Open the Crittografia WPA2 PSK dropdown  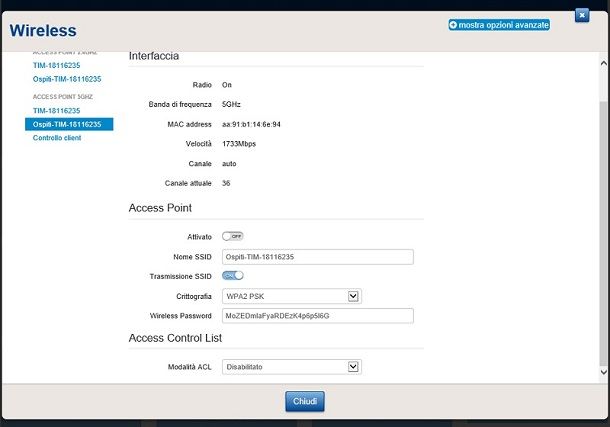click(x=292, y=296)
